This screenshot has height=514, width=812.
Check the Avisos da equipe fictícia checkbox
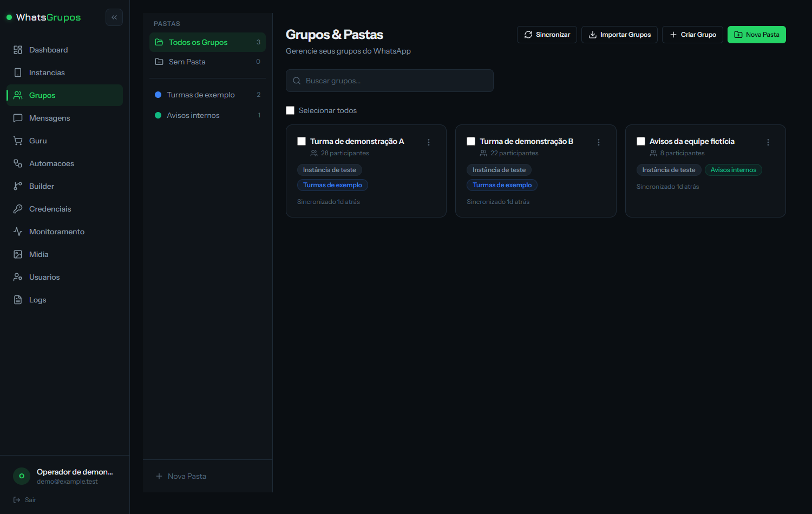click(641, 141)
